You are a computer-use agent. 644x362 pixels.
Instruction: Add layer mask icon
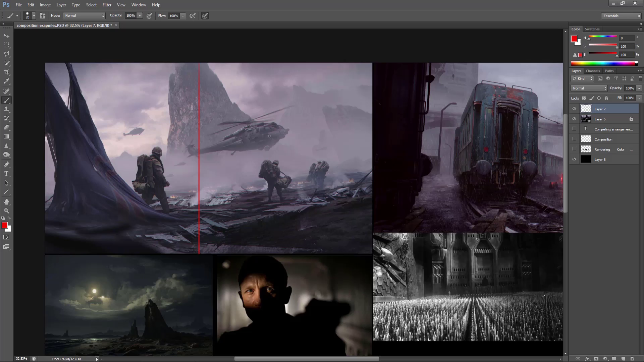(x=596, y=359)
